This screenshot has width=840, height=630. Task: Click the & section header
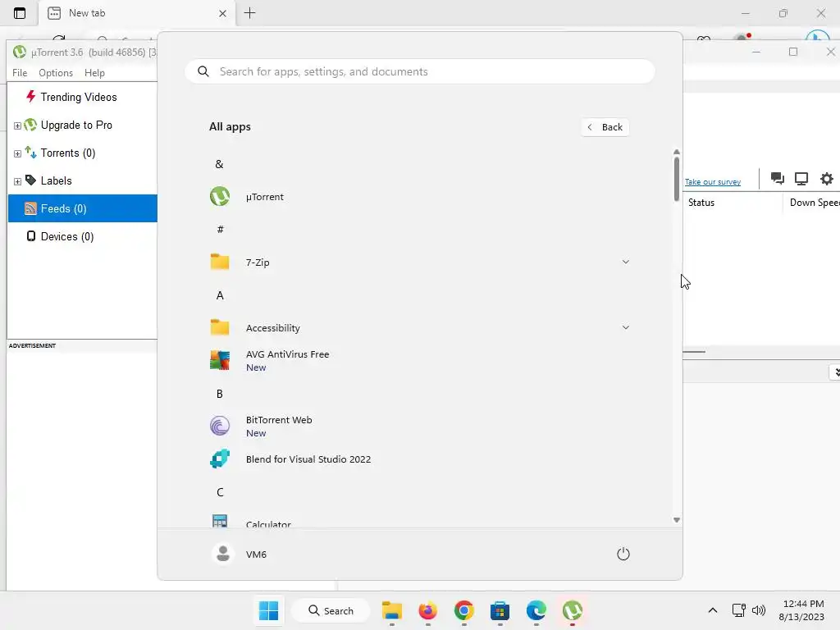click(x=220, y=164)
